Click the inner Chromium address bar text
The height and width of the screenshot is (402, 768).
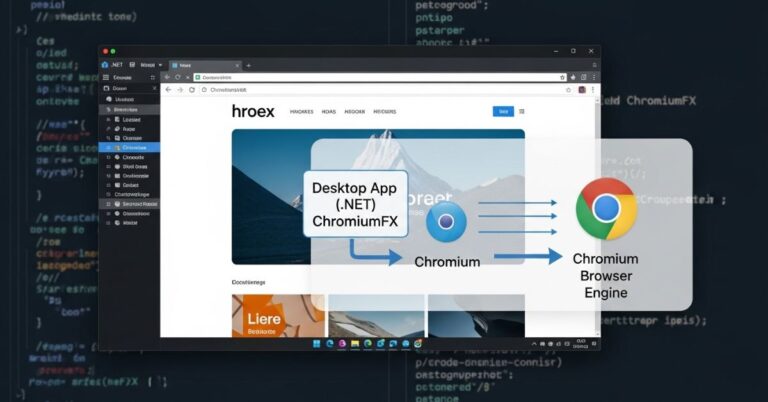click(x=228, y=90)
